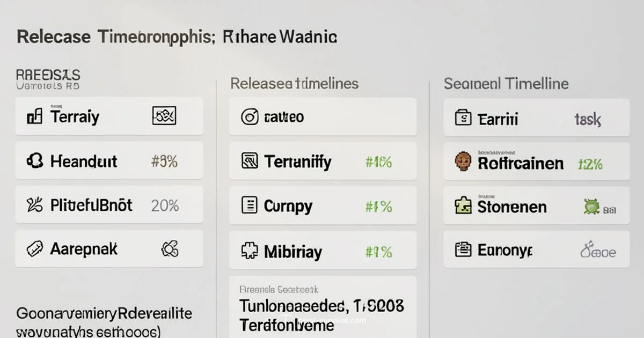Image resolution: width=644 pixels, height=338 pixels.
Task: Click the 20% value on PlitiefulBnot
Action: (x=165, y=205)
